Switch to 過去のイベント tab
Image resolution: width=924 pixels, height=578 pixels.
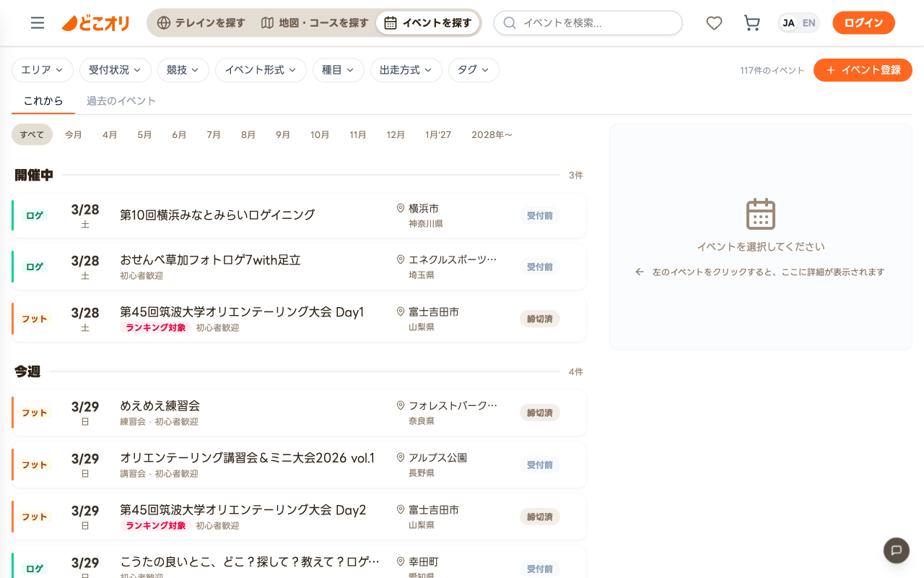click(121, 101)
